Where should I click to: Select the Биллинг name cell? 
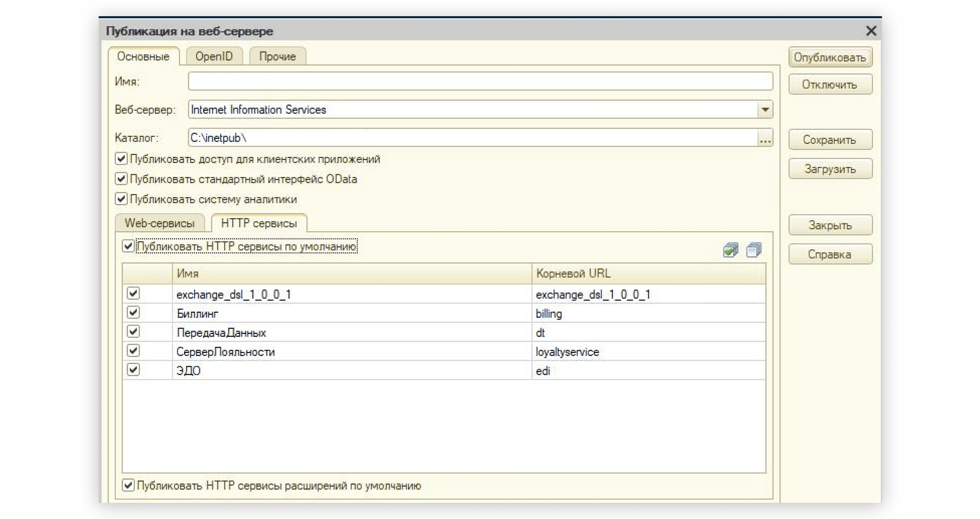coord(352,313)
